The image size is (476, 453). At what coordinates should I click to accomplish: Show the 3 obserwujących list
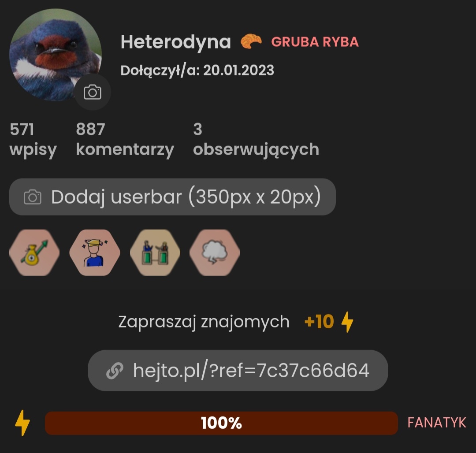(x=256, y=140)
